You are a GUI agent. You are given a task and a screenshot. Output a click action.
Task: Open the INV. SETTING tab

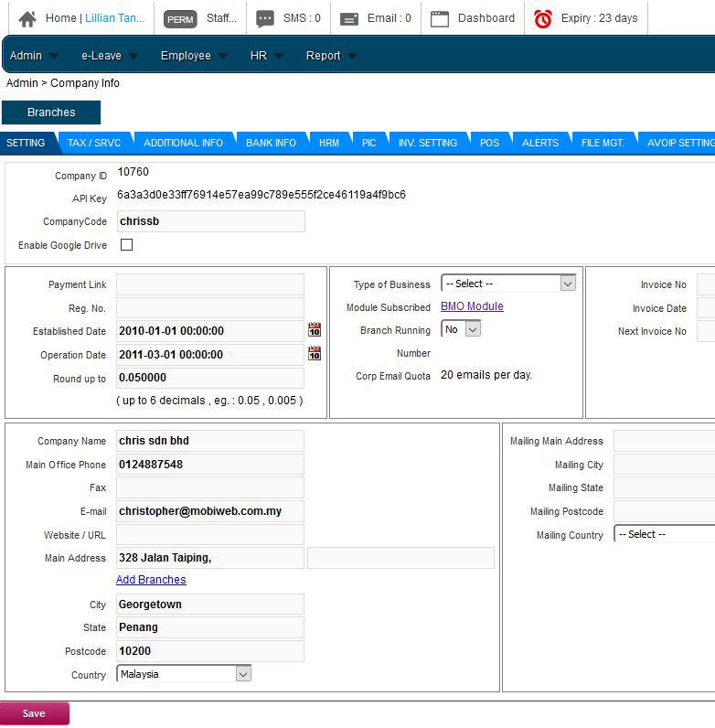point(428,143)
